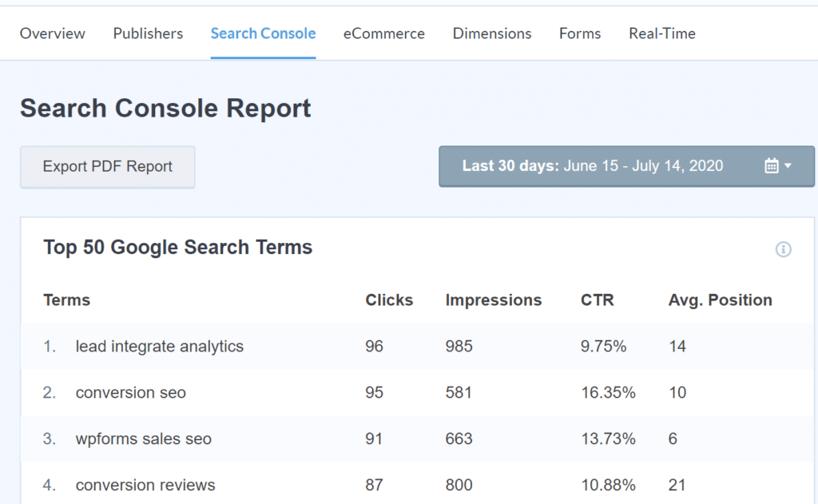Open the date range chevron arrow
Screen dimensions: 818x504
pos(787,166)
